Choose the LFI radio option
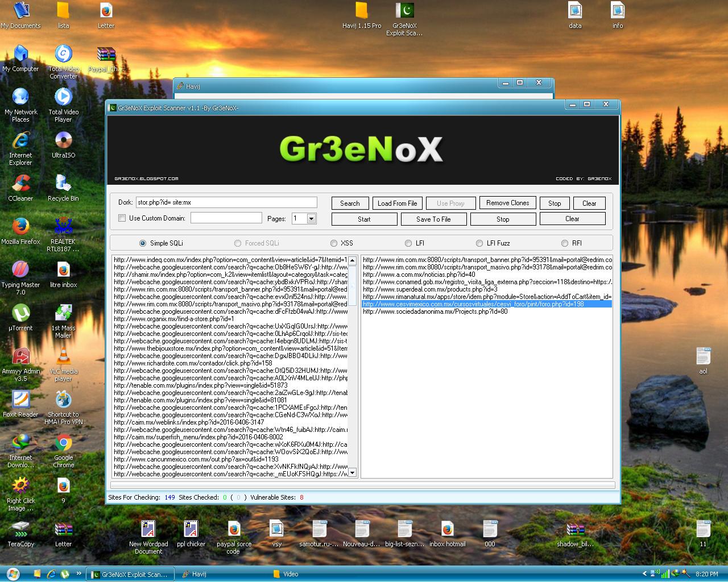This screenshot has height=582, width=728. coord(408,243)
